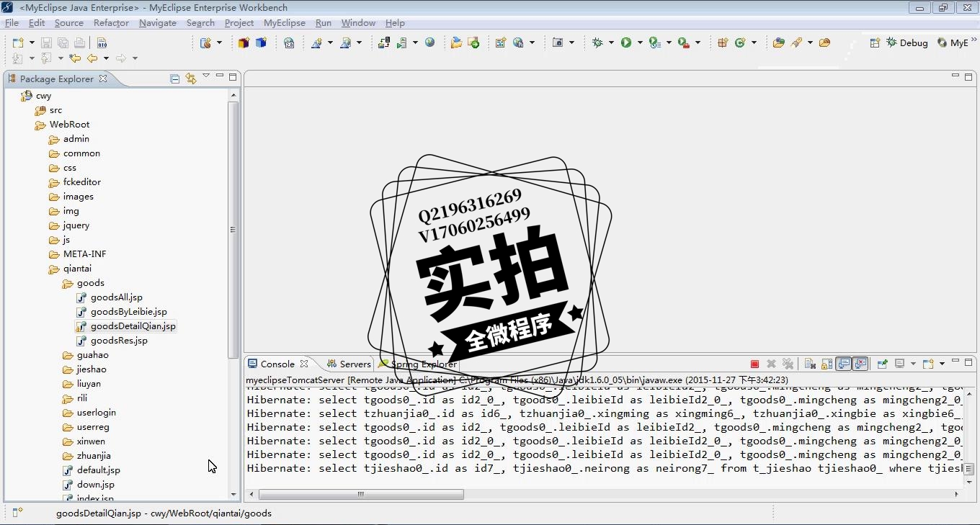Select goodsAll.jsp in the tree
This screenshot has height=525, width=980.
[117, 297]
